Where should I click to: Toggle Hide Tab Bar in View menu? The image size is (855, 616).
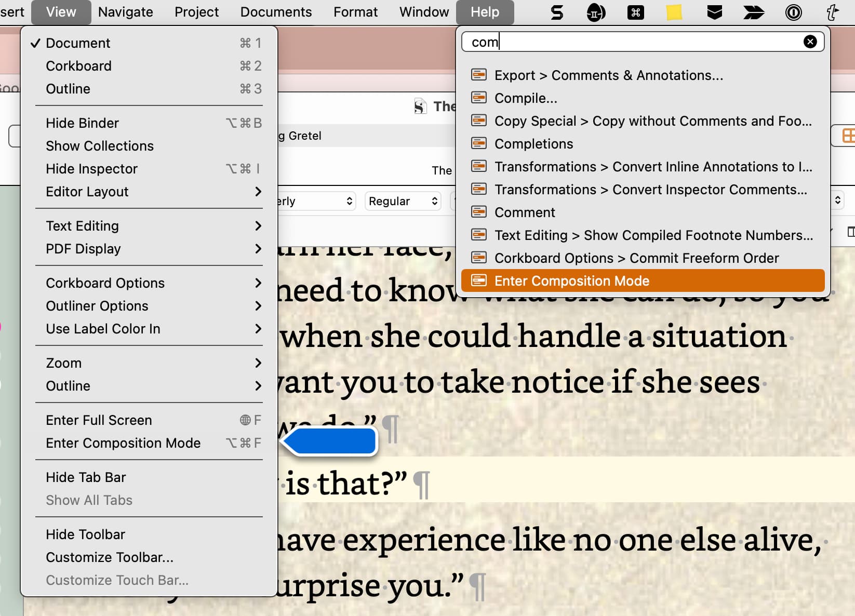(x=149, y=477)
